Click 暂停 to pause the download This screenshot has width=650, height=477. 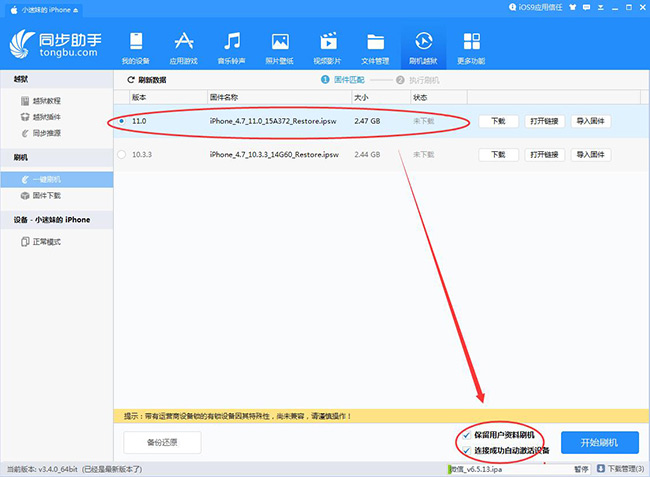tap(581, 469)
